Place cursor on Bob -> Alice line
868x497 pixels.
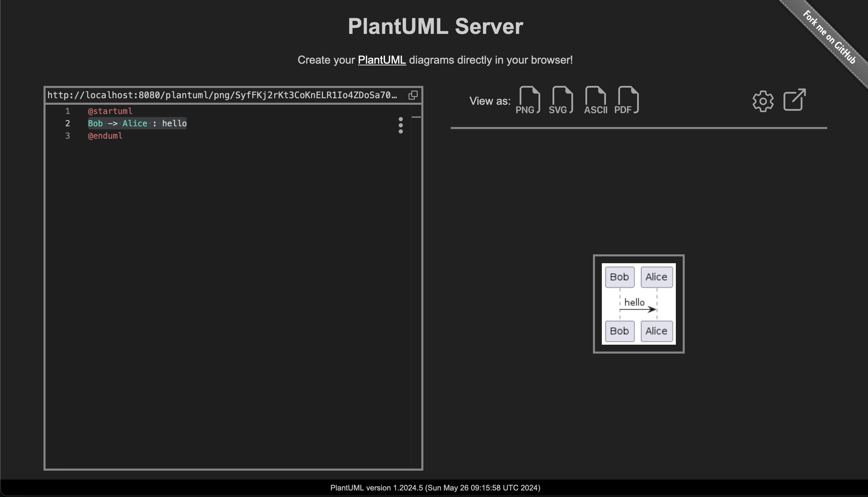tap(137, 124)
